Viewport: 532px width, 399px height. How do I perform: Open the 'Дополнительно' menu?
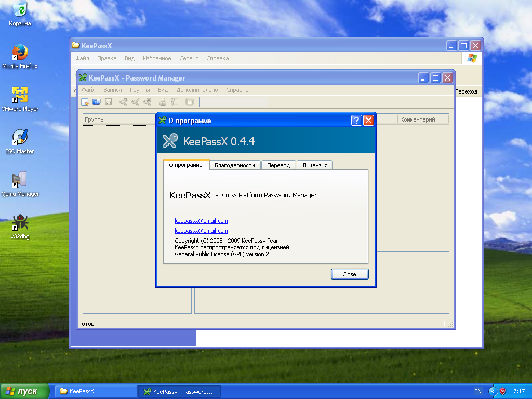click(x=197, y=90)
